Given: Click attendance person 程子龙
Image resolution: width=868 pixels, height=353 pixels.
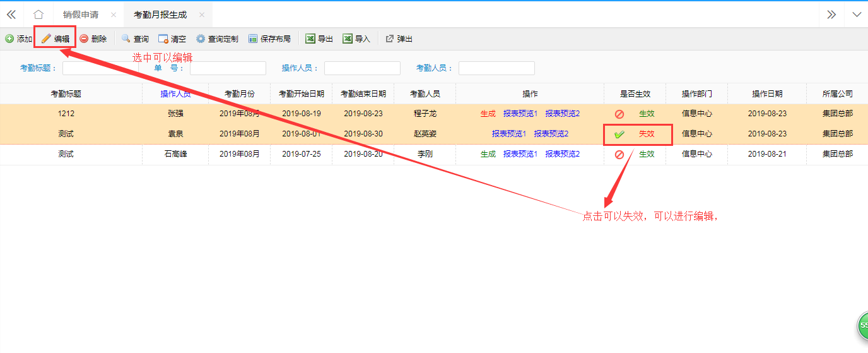Looking at the screenshot, I should (425, 114).
